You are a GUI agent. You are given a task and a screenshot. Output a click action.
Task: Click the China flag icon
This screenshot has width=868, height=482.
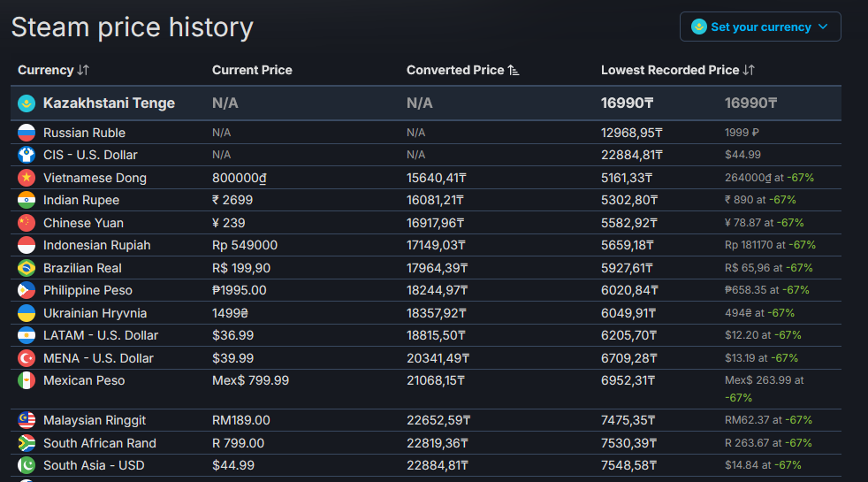[27, 223]
